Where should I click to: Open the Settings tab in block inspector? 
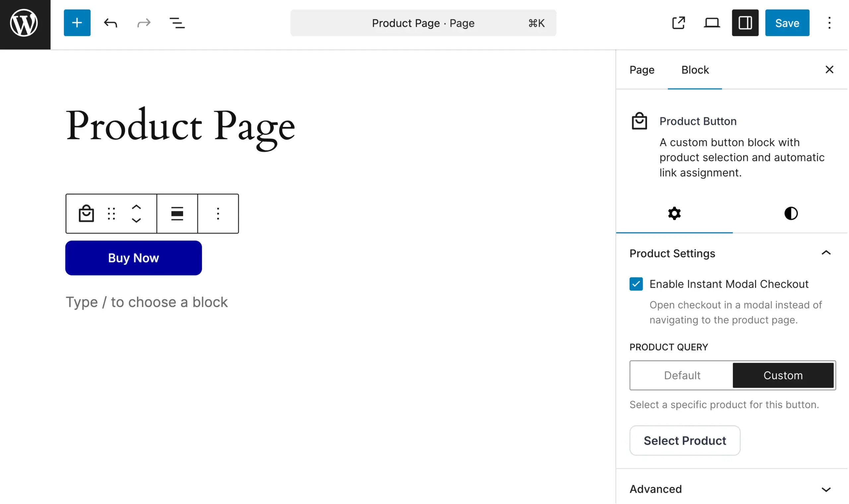tap(674, 213)
